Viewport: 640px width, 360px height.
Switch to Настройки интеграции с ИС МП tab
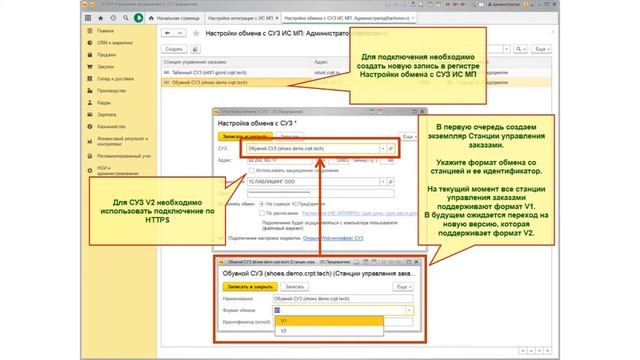240,18
